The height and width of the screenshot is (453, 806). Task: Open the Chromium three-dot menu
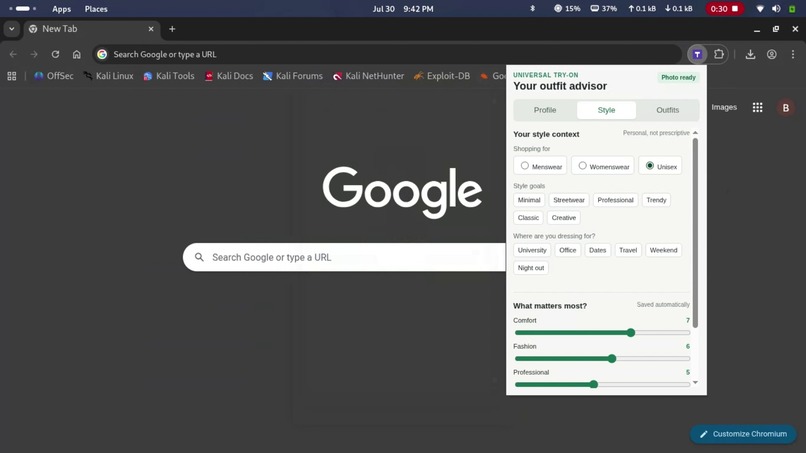(x=793, y=54)
